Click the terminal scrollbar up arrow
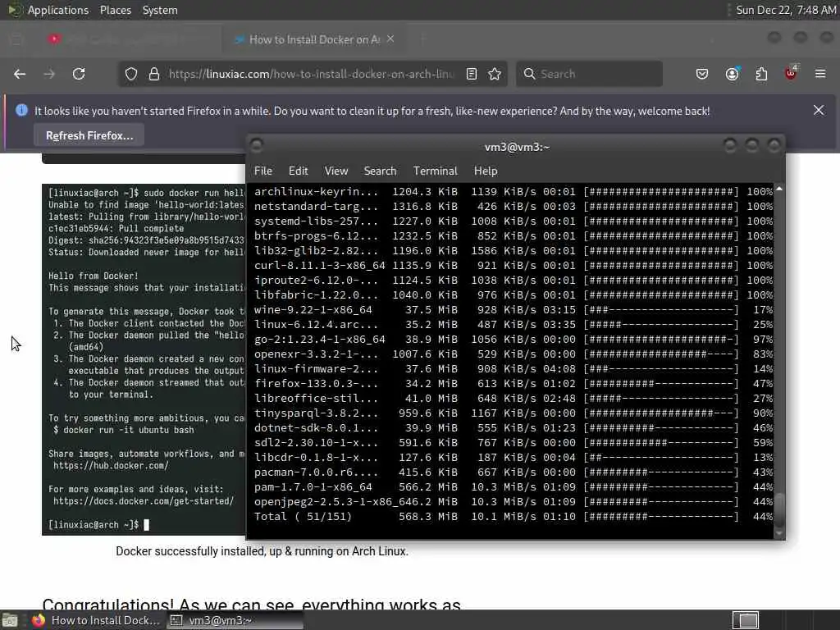 coord(779,189)
